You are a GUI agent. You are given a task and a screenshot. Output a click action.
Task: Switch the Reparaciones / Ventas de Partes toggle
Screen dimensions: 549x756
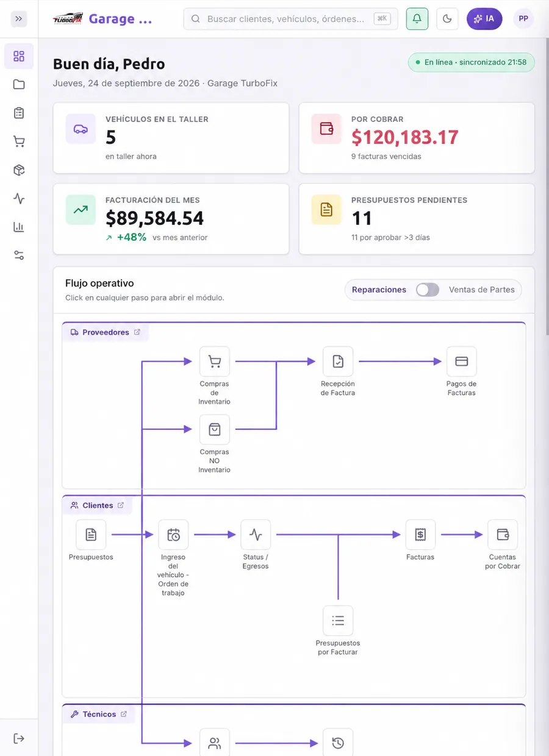point(428,290)
